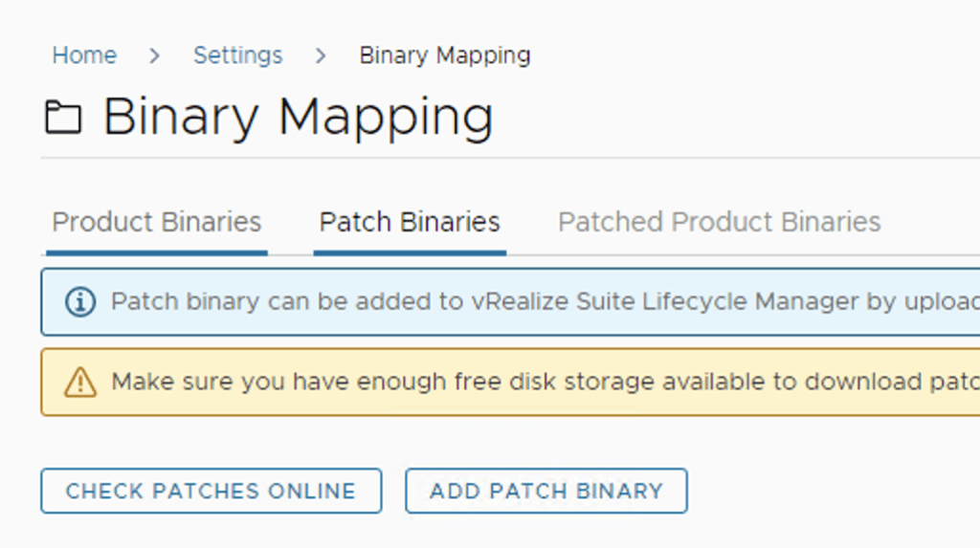The height and width of the screenshot is (548, 980).
Task: Click the chevron separator after Home breadcrumb
Action: [x=155, y=55]
